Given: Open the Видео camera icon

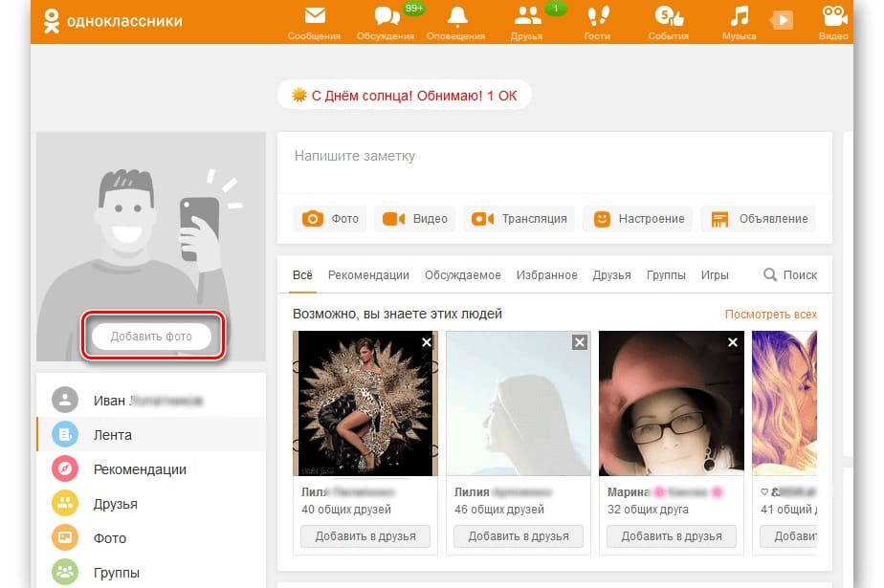Looking at the screenshot, I should 834,16.
